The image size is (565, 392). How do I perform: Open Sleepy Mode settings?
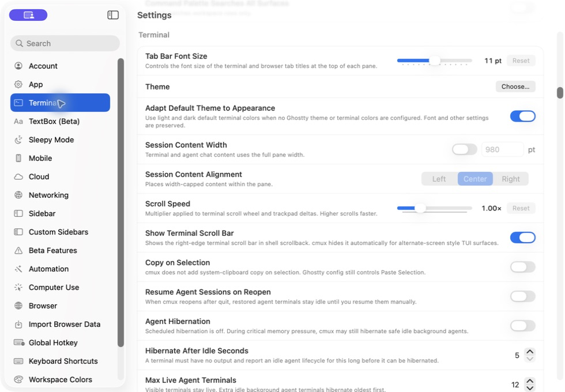60,140
